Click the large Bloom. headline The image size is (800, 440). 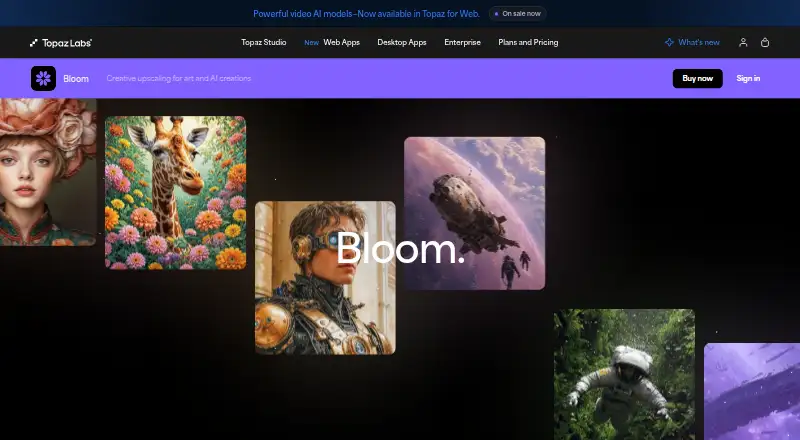(401, 248)
